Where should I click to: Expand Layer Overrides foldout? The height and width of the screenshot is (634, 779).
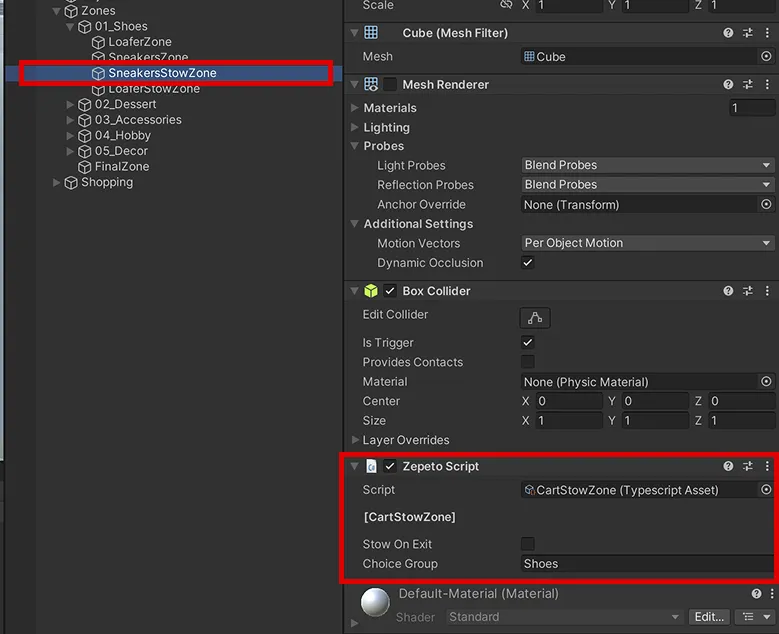pyautogui.click(x=355, y=440)
